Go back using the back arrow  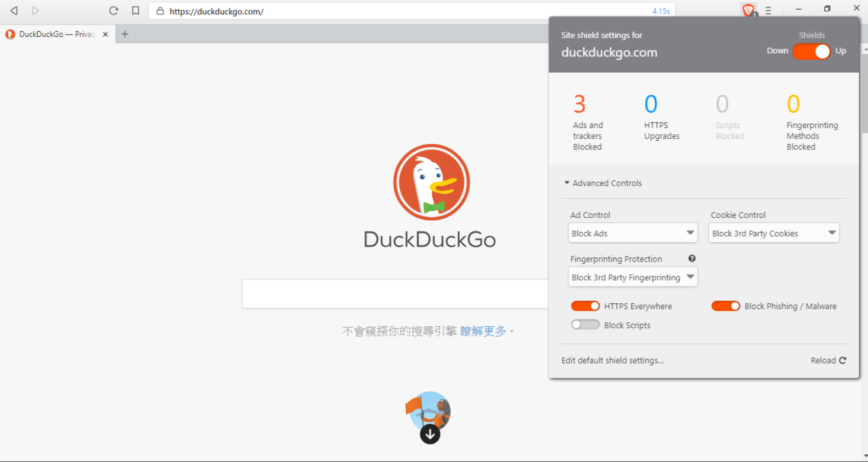14,11
